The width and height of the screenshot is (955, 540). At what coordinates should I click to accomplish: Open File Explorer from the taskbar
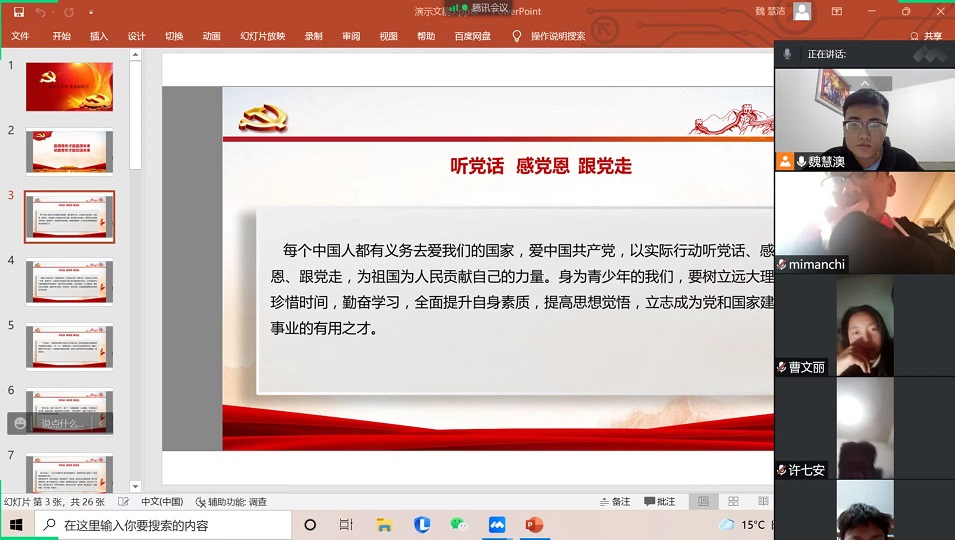point(384,525)
